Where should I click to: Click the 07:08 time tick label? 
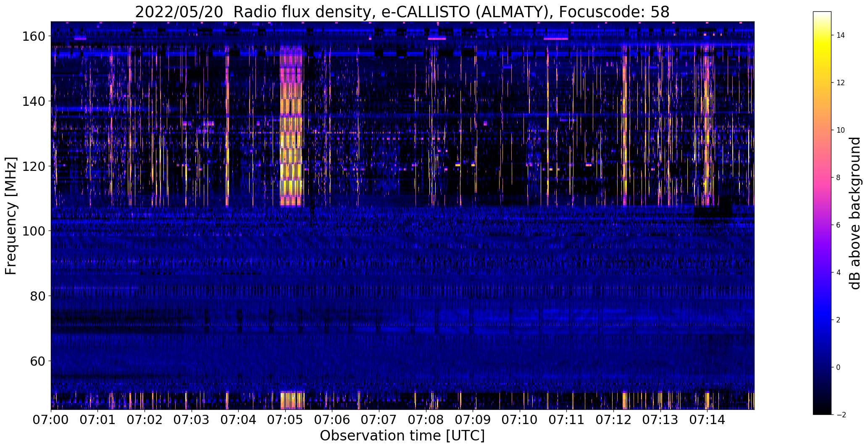click(x=426, y=419)
